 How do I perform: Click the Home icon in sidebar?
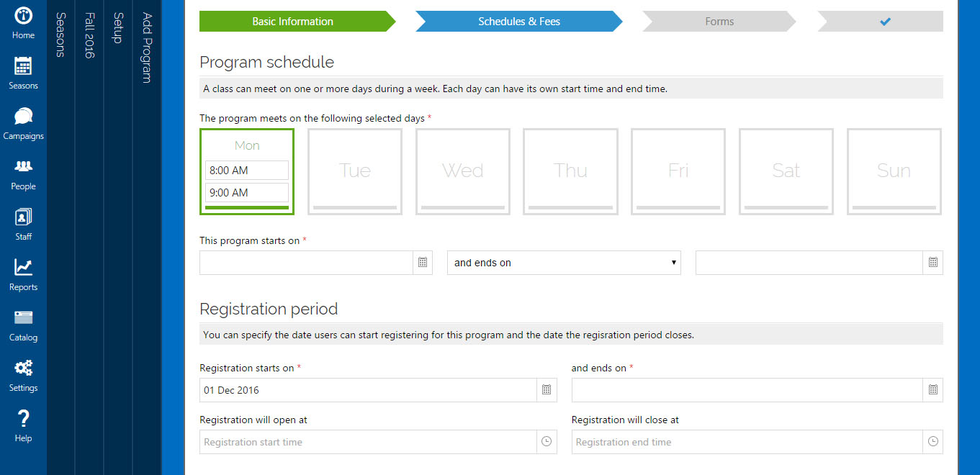pos(23,16)
